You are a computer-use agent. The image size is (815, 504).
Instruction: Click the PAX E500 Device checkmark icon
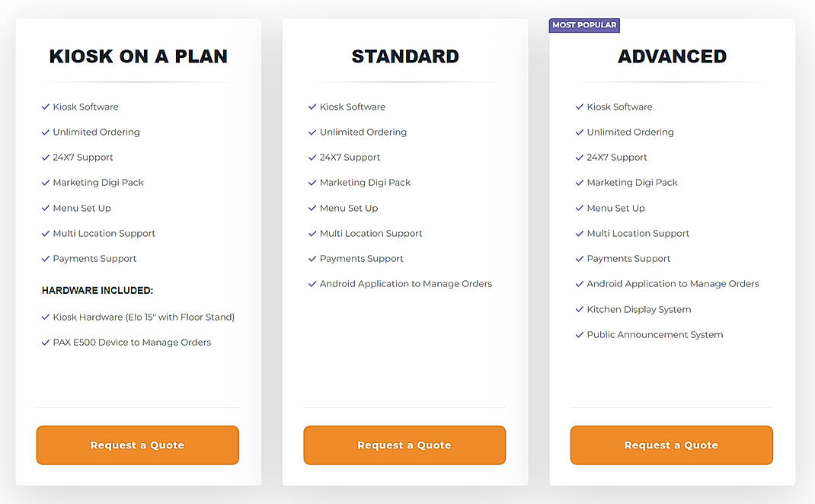click(45, 342)
